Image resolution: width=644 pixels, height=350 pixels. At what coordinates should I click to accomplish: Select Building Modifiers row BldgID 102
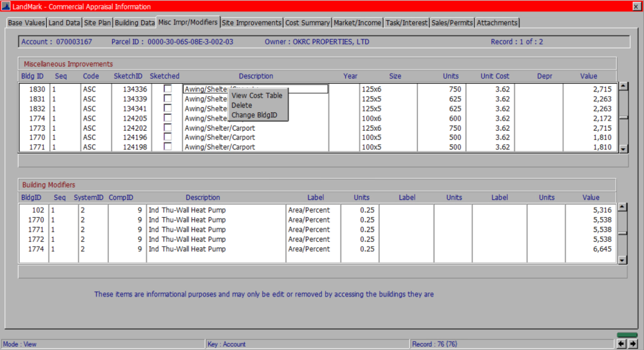point(317,210)
